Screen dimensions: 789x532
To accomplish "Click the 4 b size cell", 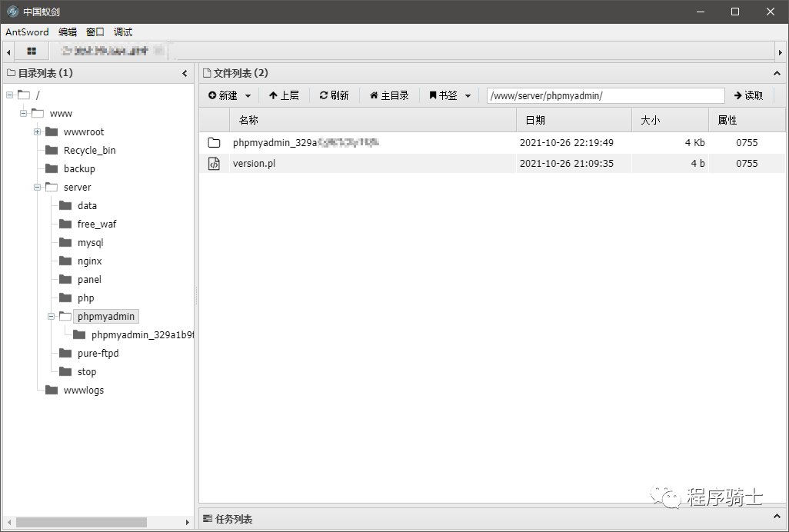I will 697,164.
